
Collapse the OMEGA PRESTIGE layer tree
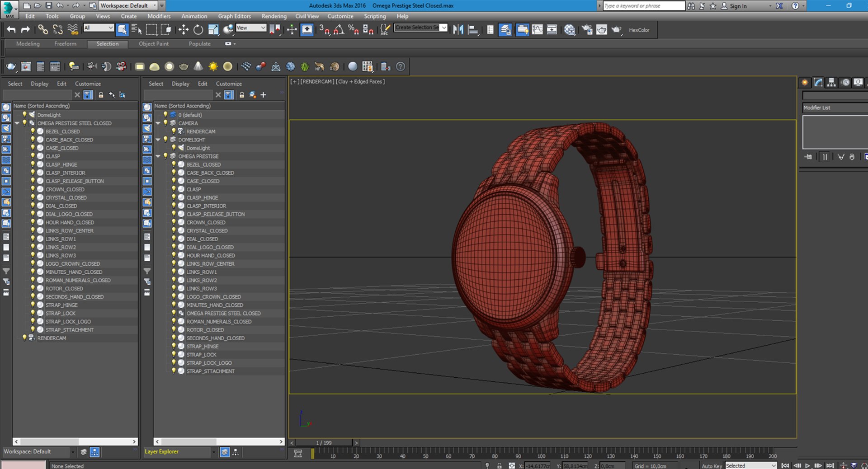coord(158,156)
